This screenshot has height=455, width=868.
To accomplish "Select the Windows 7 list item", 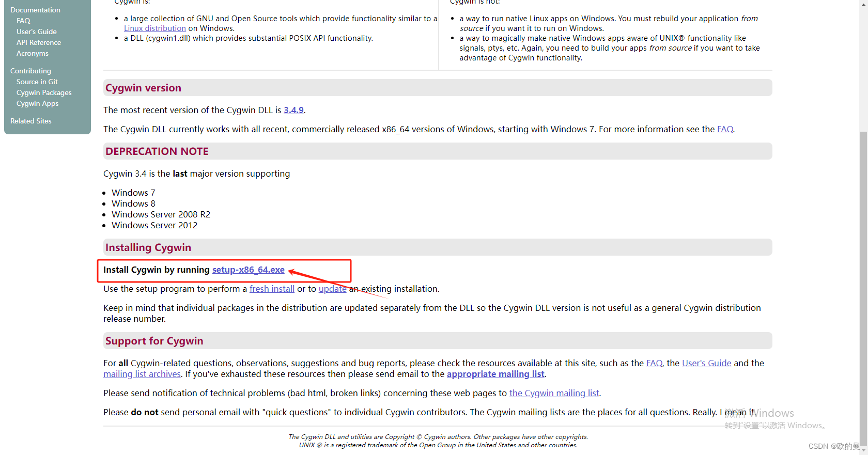I will coord(133,193).
